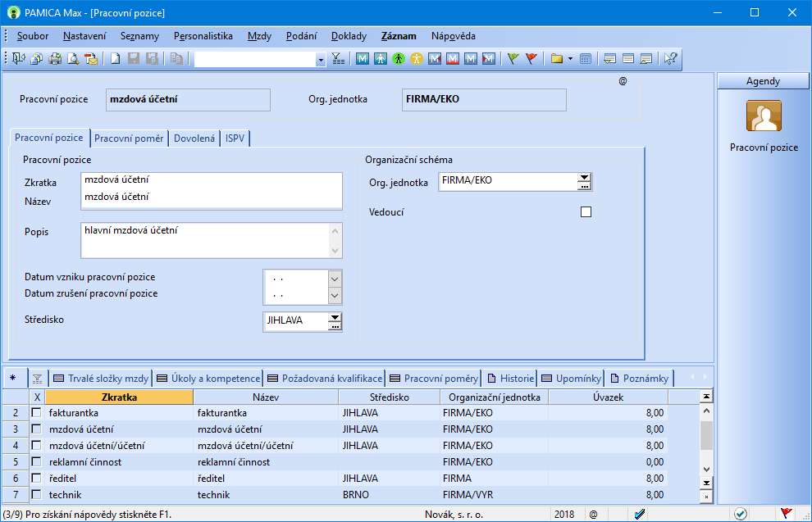Open the Pracovní pozice agenda icon
Viewport: 812px width, 522px height.
(764, 117)
